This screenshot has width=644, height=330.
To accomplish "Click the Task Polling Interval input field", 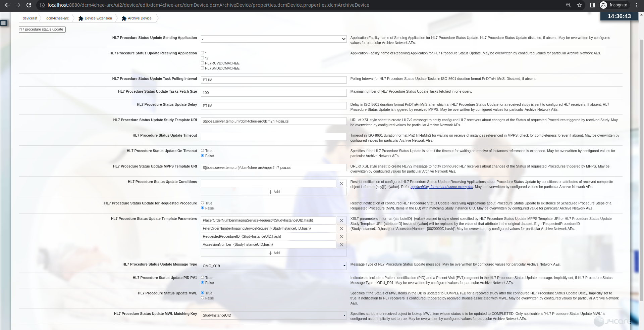I will point(274,80).
